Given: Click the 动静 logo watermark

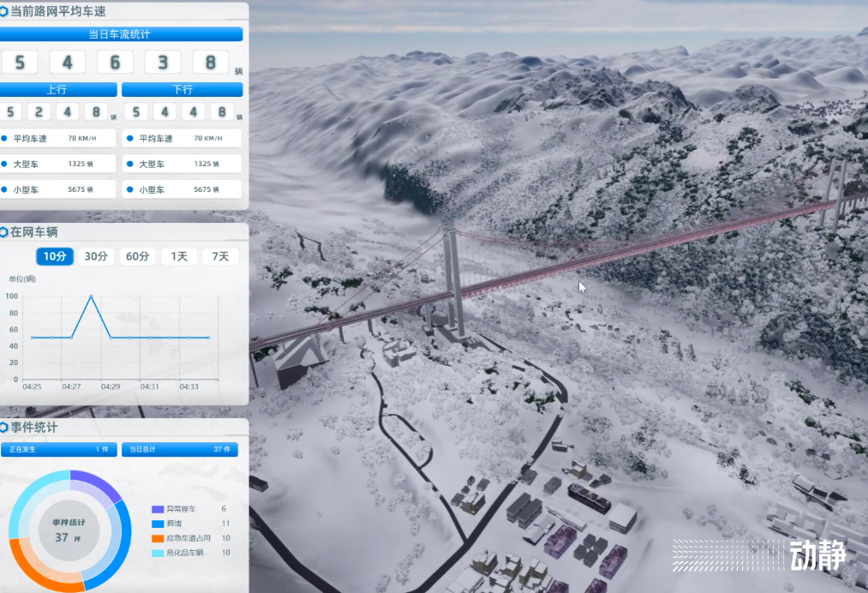Looking at the screenshot, I should pos(817,554).
